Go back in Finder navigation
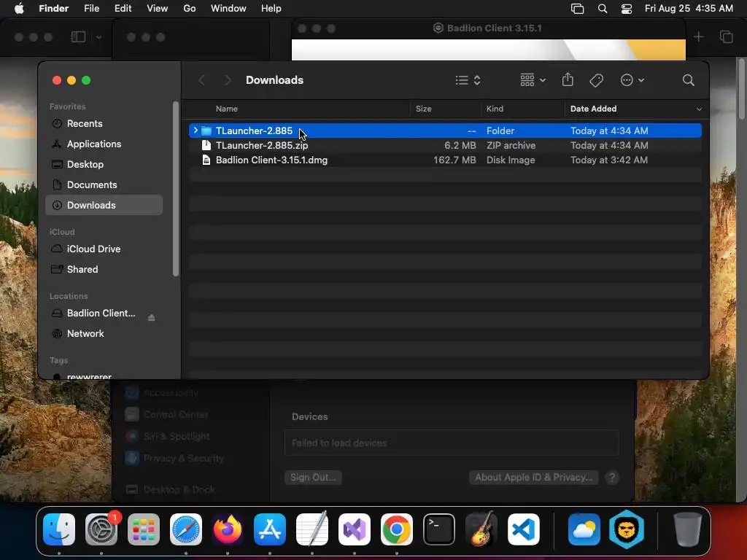 pyautogui.click(x=201, y=80)
